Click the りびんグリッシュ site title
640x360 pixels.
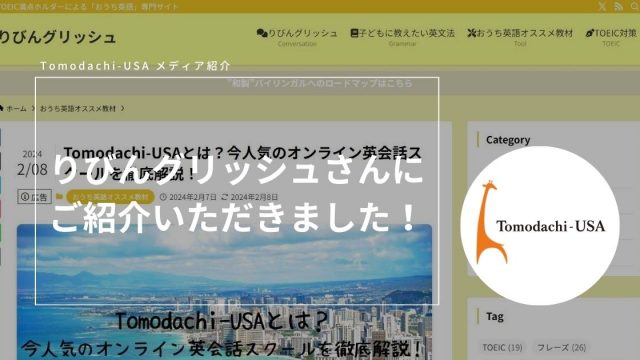point(58,37)
